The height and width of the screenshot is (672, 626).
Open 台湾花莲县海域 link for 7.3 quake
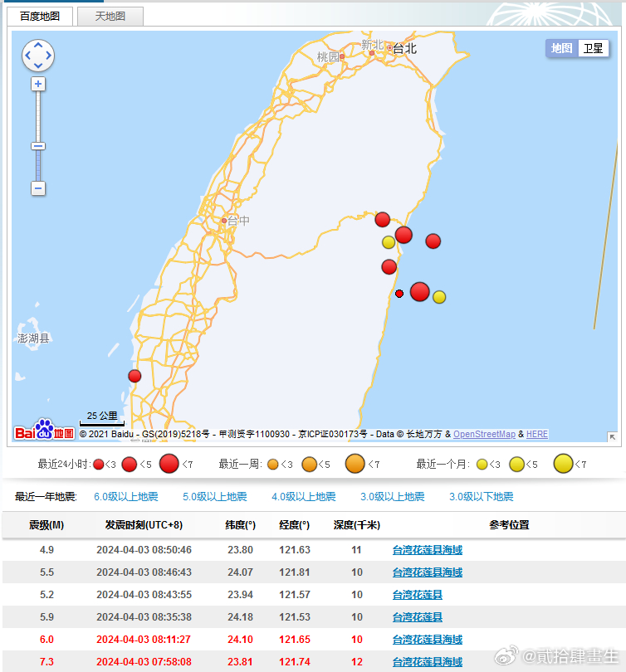[x=427, y=662]
